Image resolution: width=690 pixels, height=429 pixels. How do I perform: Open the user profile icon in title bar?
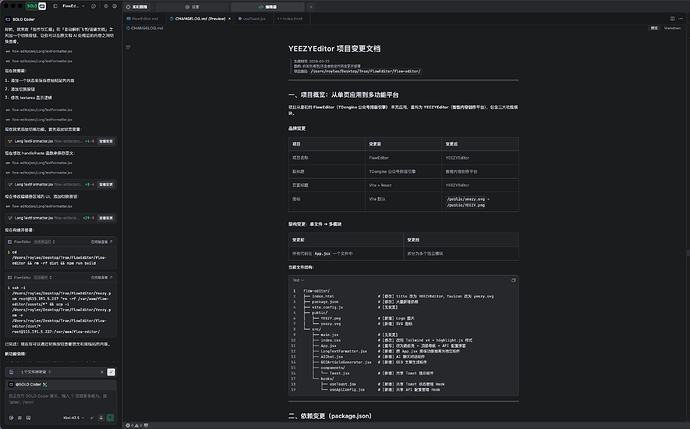point(114,6)
